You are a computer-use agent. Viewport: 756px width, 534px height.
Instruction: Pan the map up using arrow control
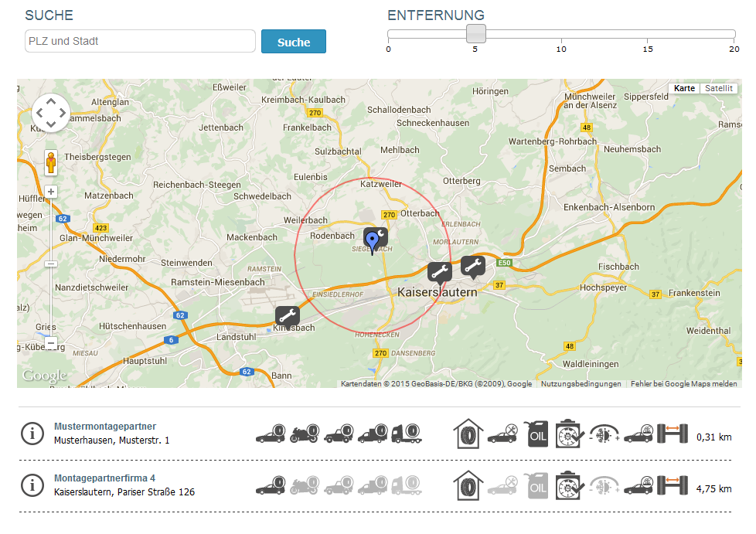point(51,101)
